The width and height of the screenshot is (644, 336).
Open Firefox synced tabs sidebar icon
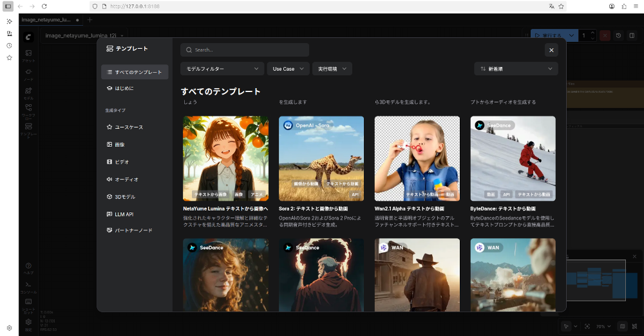(9, 33)
